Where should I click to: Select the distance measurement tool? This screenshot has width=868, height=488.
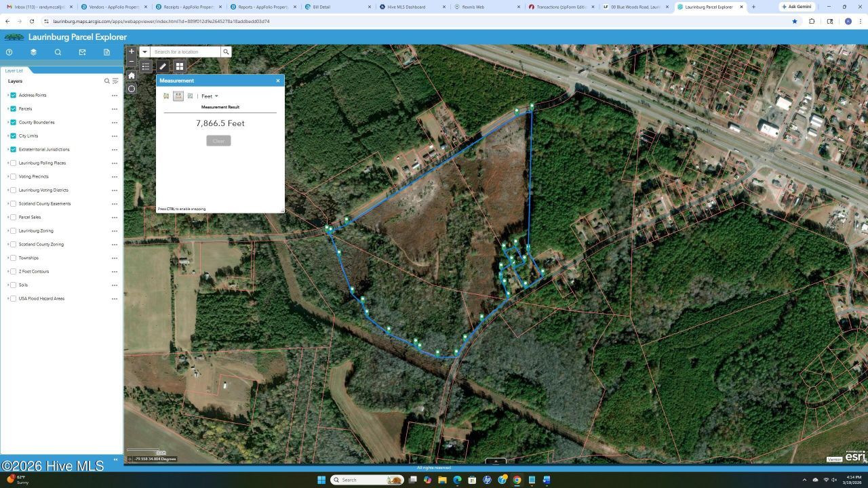pyautogui.click(x=178, y=96)
